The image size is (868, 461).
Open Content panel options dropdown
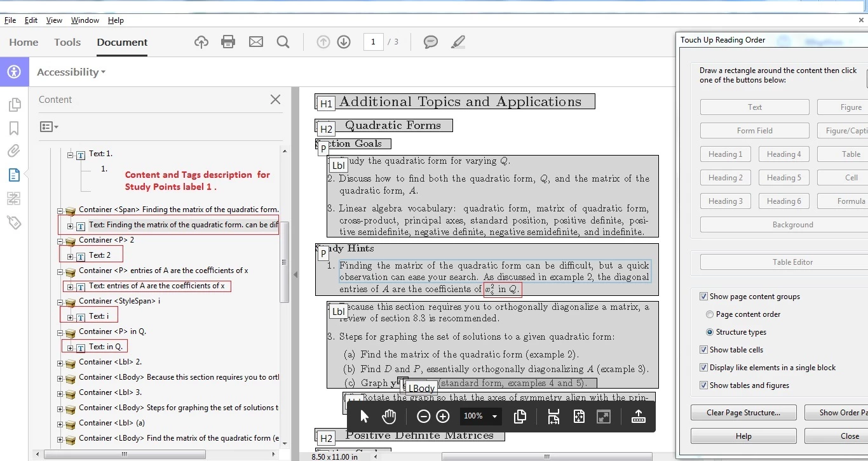tap(49, 127)
